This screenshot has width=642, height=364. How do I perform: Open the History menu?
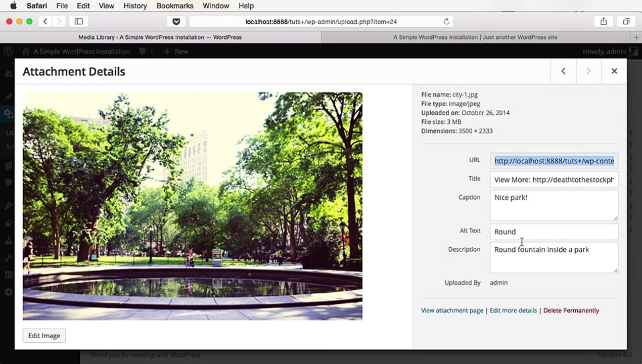point(135,6)
